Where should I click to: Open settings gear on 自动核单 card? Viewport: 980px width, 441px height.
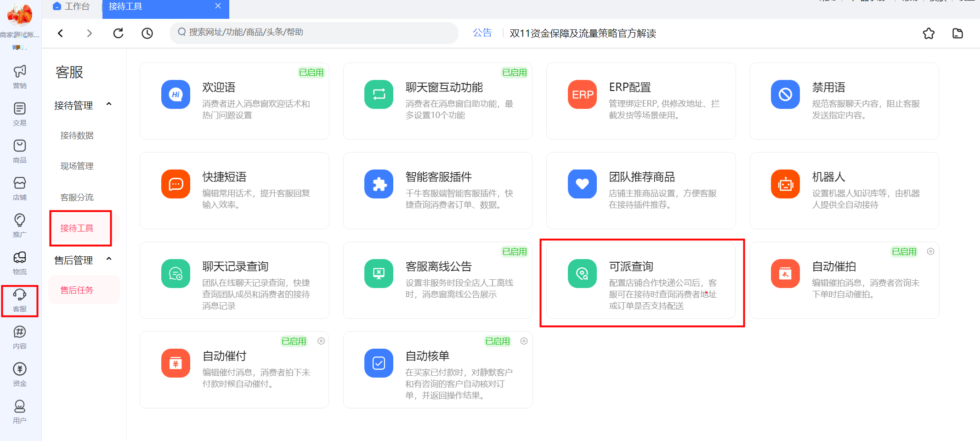524,341
